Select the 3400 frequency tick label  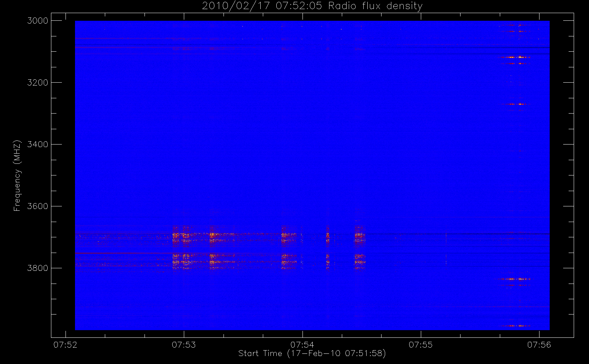(38, 145)
